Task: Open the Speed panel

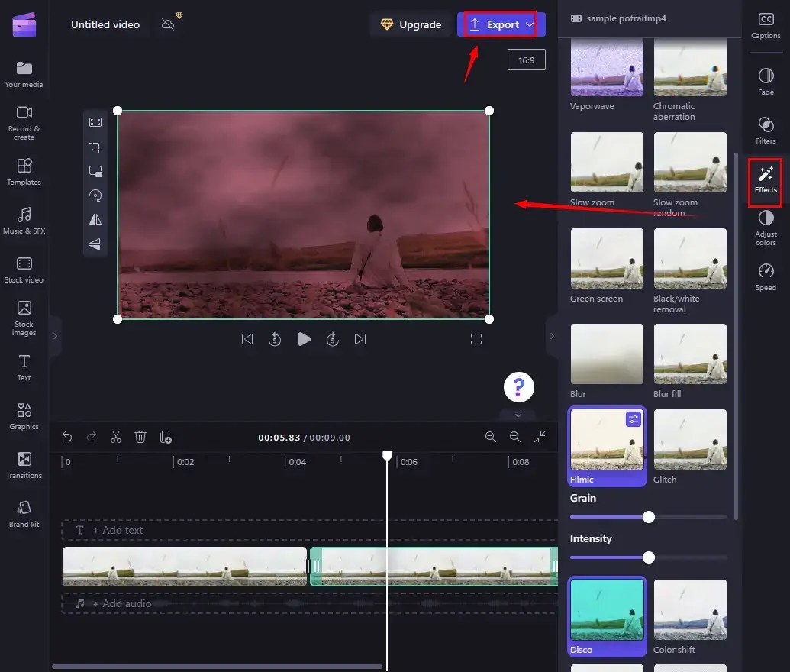Action: [765, 276]
